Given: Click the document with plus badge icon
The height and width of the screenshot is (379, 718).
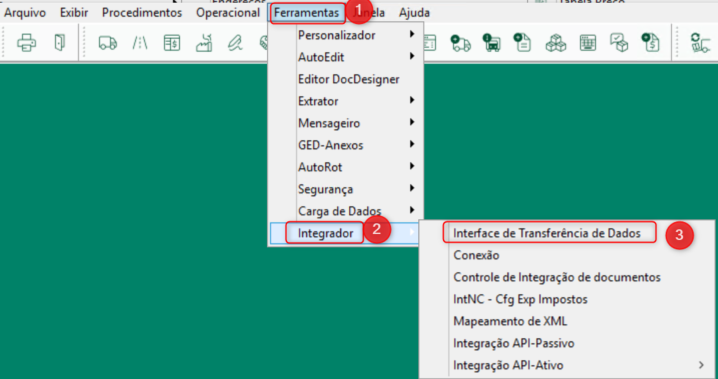Looking at the screenshot, I should pyautogui.click(x=522, y=43).
